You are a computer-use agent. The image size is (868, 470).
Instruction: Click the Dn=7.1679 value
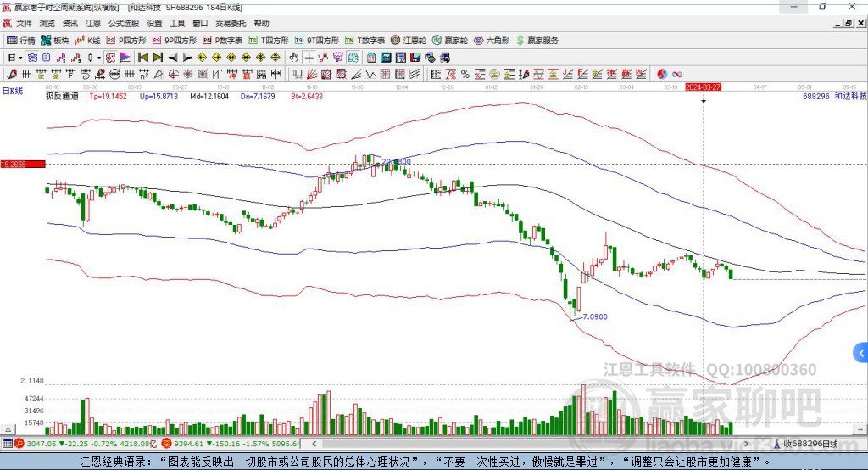(x=258, y=97)
